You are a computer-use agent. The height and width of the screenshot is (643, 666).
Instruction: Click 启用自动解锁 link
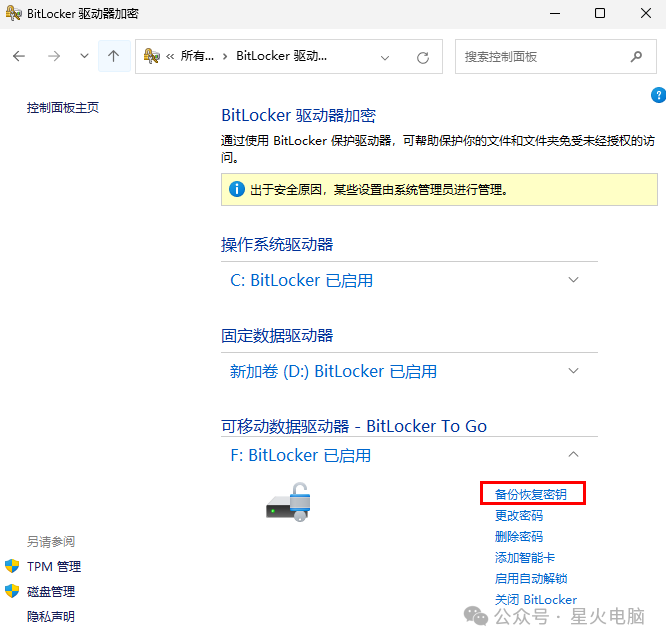531,578
